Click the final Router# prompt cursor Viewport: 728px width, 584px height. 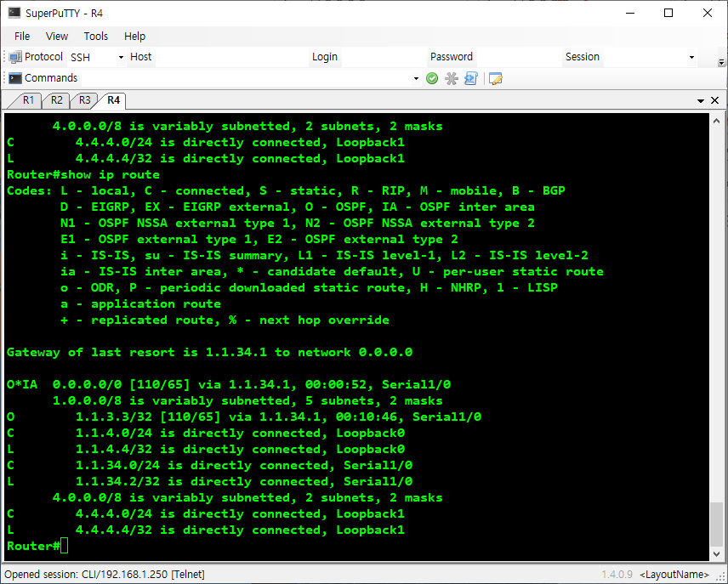64,546
